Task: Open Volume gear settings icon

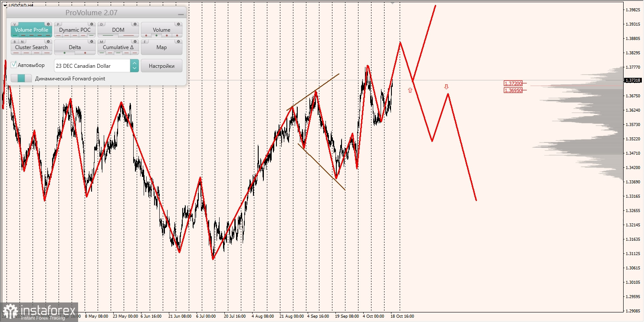Action: (x=178, y=24)
